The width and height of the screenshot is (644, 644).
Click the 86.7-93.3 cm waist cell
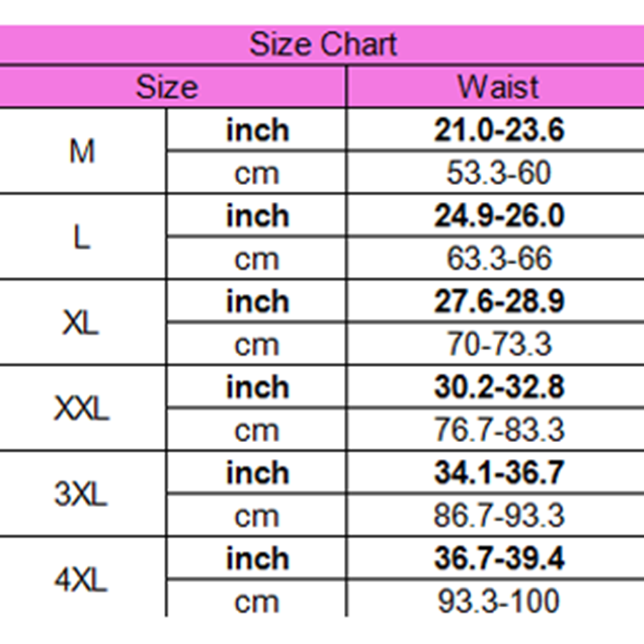pos(499,516)
